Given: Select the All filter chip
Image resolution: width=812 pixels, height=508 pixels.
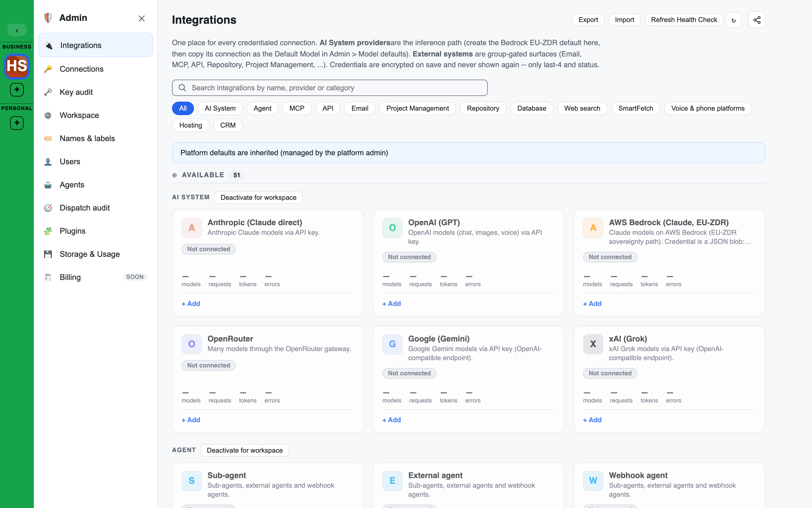Looking at the screenshot, I should [183, 109].
